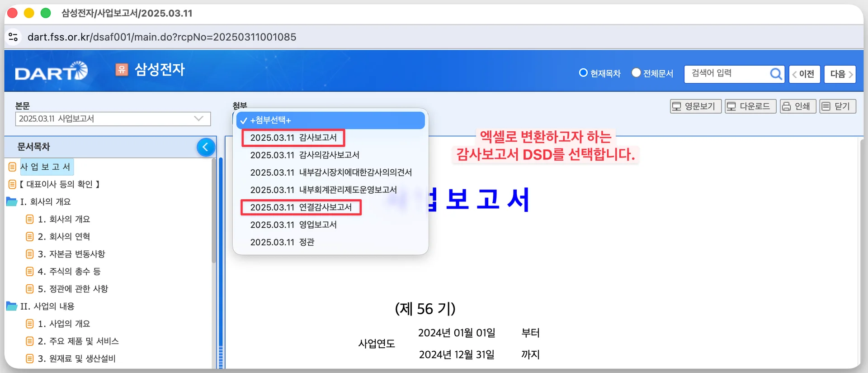The image size is (868, 373).
Task: Click the orange market badge beside 삼성전자
Action: pos(122,70)
